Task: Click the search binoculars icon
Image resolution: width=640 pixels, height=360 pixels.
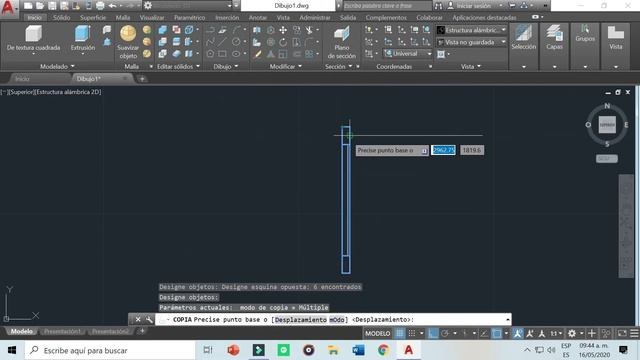Action: click(x=438, y=6)
